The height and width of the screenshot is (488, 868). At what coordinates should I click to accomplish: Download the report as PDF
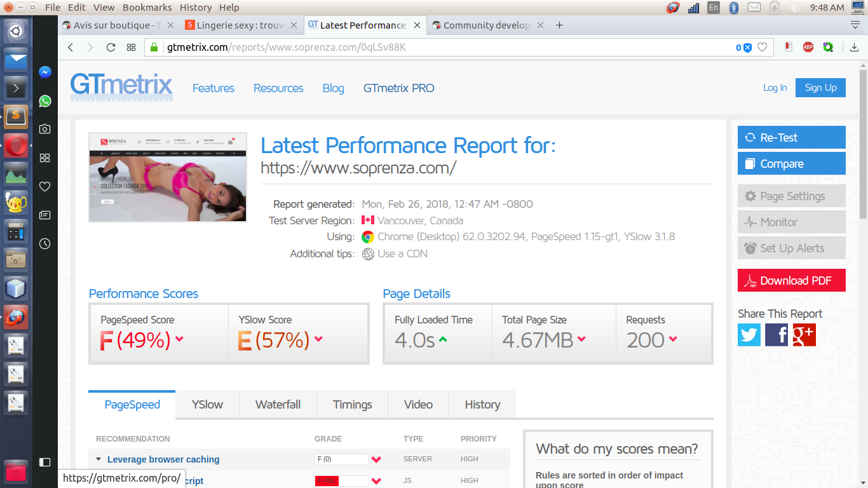coord(792,280)
